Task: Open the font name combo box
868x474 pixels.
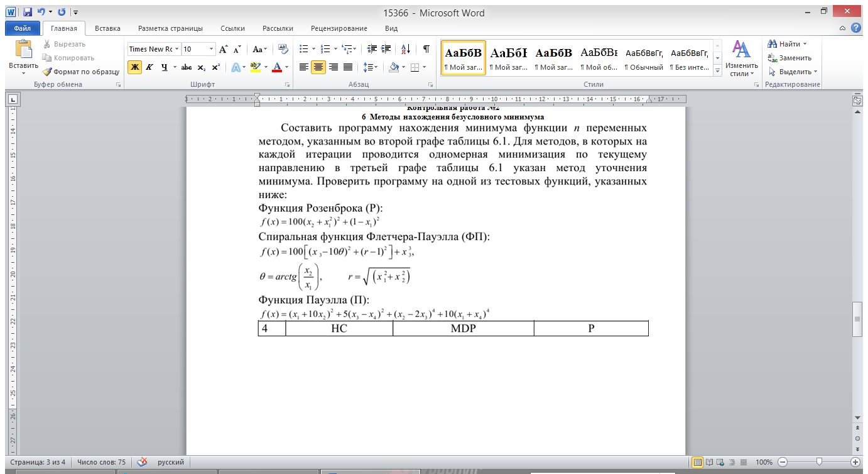Action: click(x=154, y=49)
